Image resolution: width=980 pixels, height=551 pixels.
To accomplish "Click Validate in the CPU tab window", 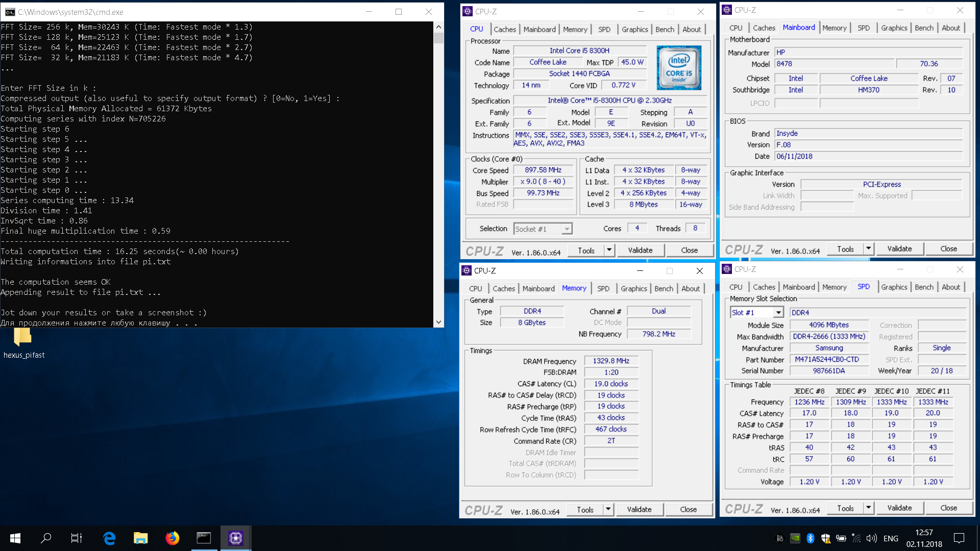I will 640,251.
